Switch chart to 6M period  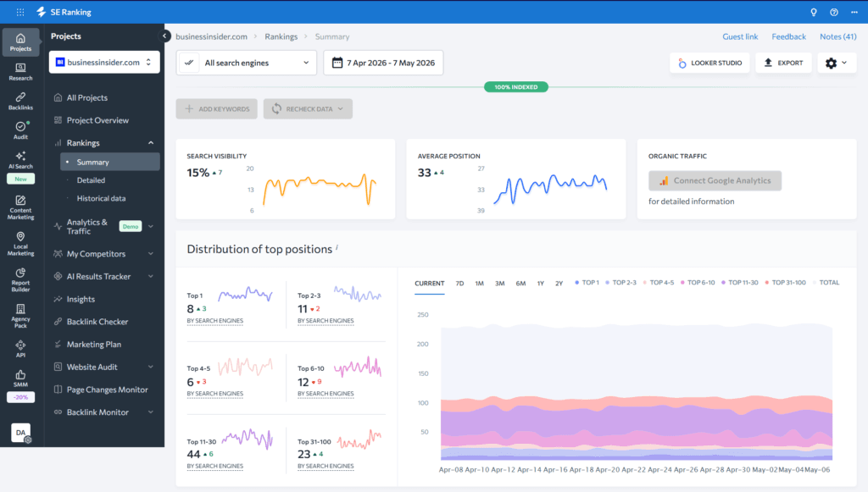pos(520,283)
